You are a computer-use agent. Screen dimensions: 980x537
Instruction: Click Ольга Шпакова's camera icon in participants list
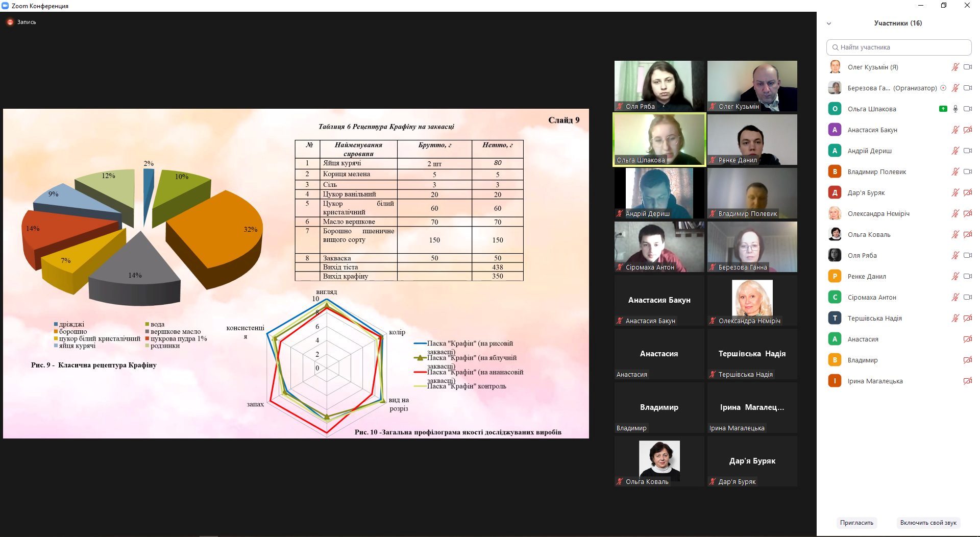(968, 109)
